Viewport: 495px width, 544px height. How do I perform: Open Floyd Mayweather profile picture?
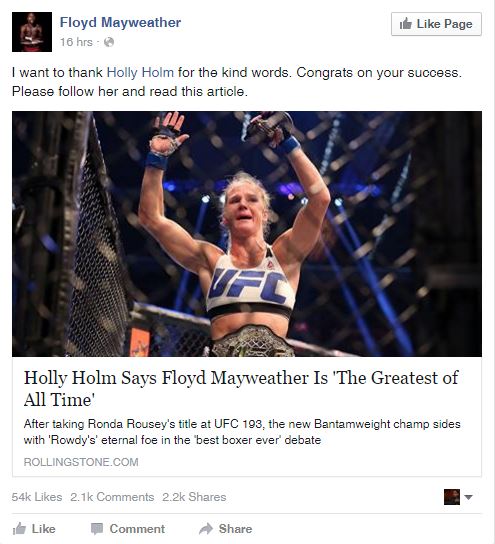point(32,32)
